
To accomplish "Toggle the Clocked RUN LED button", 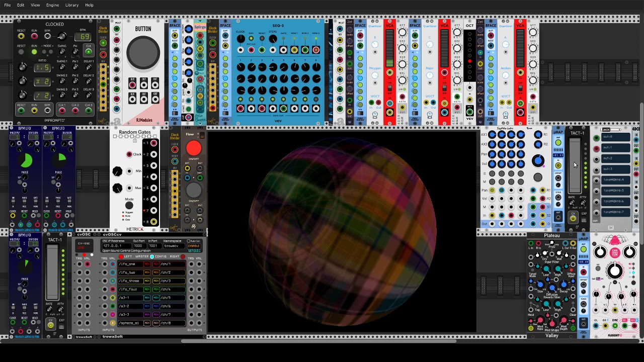I will 34,52.
